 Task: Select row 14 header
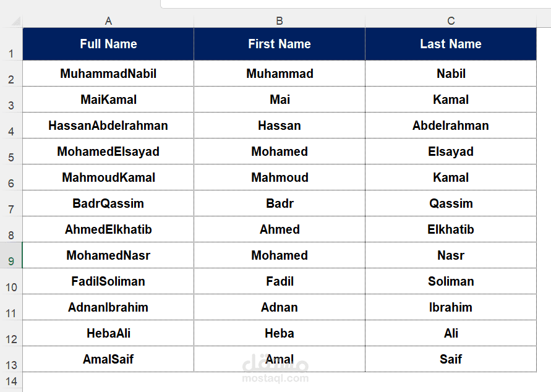[x=11, y=381]
